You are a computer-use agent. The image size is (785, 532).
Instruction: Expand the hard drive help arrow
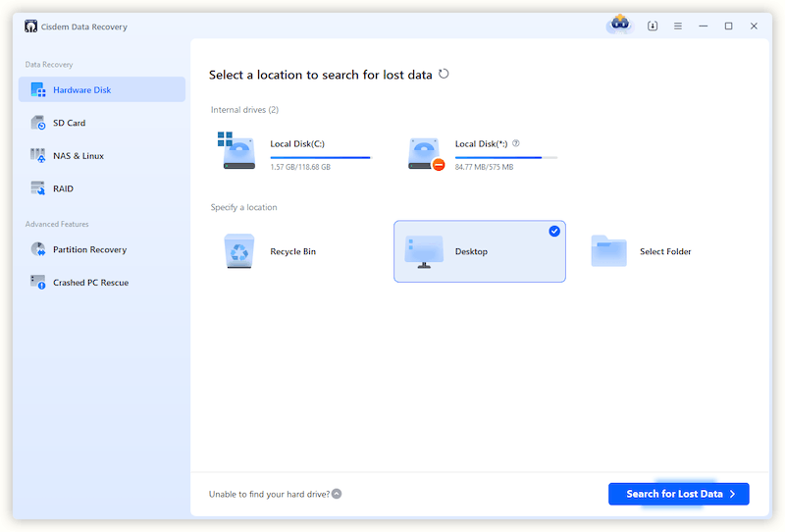coord(337,494)
